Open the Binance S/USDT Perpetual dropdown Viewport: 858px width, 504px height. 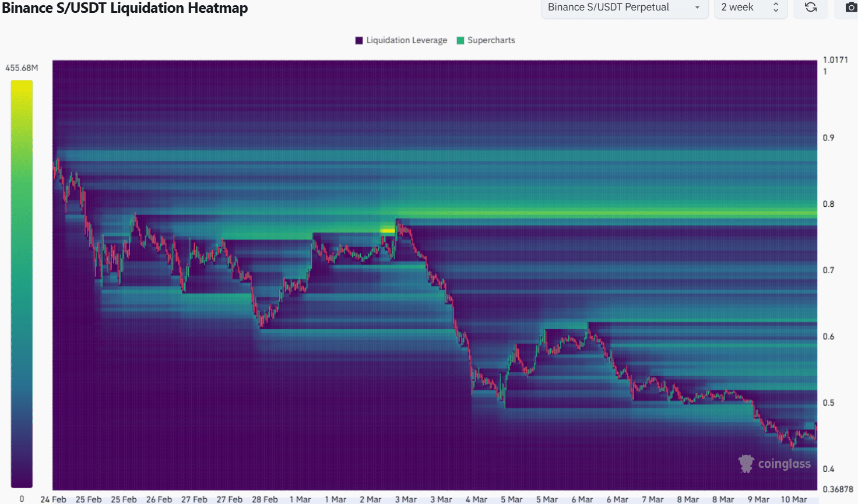625,8
